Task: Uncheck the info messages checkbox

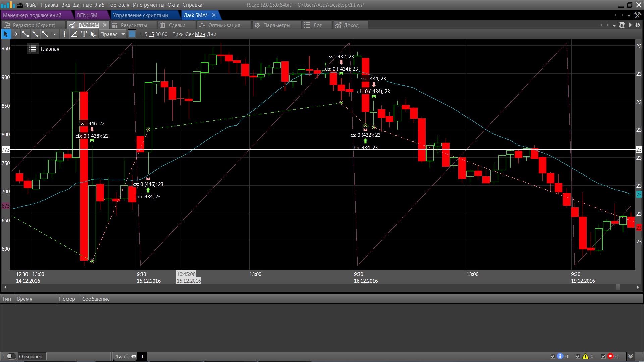Action: pos(553,356)
